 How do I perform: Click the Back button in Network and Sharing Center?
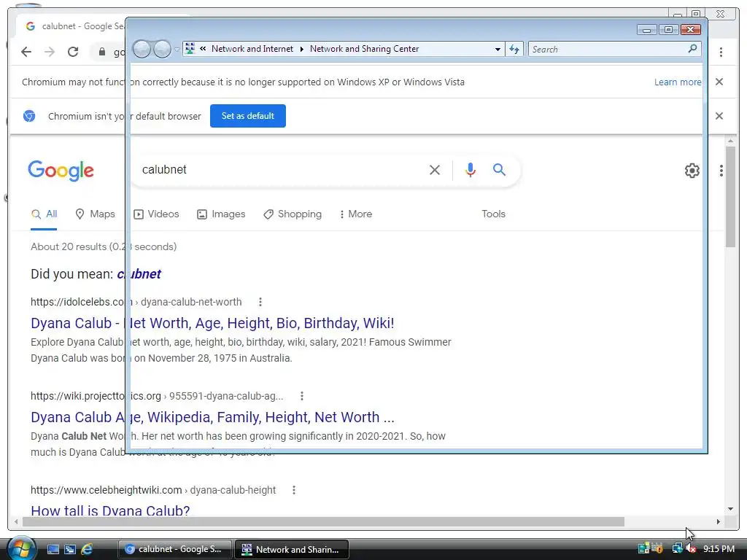(x=142, y=49)
